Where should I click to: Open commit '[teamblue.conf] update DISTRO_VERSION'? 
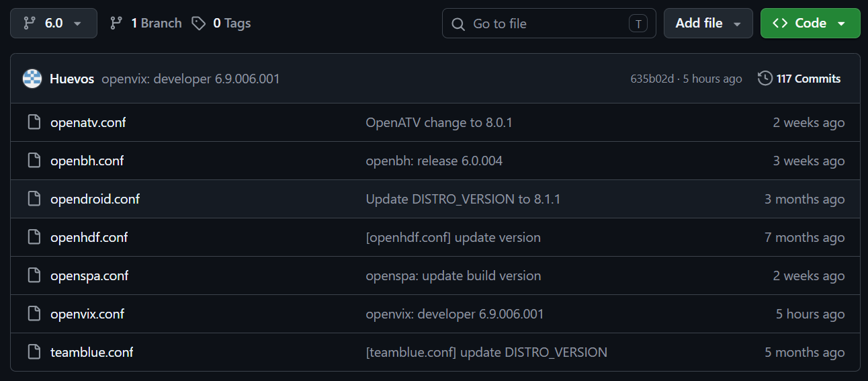click(x=486, y=352)
